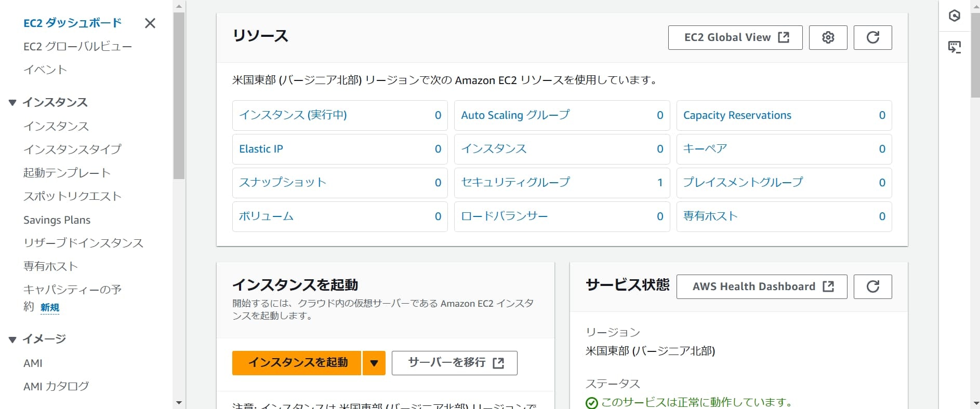Open スポットリクエスト in sidebar

(x=73, y=196)
